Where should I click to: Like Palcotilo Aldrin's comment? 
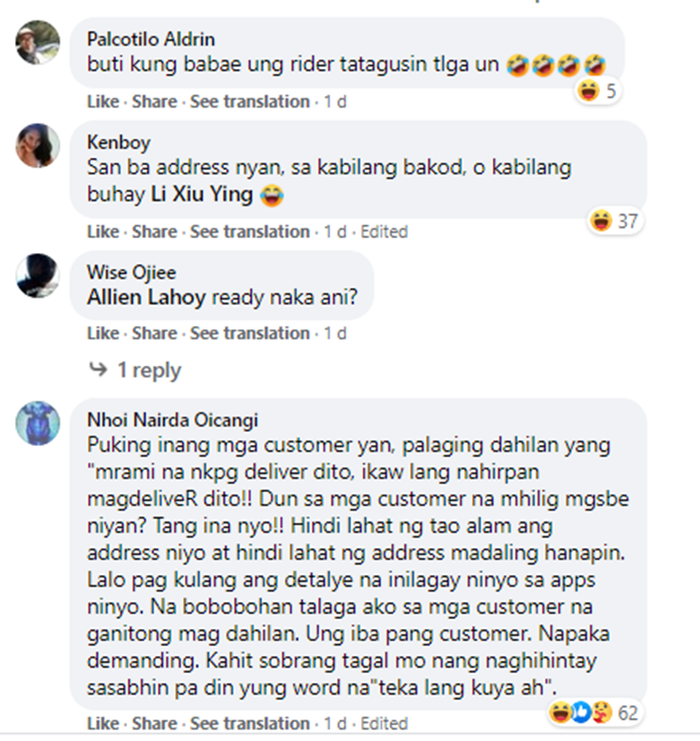[x=103, y=102]
